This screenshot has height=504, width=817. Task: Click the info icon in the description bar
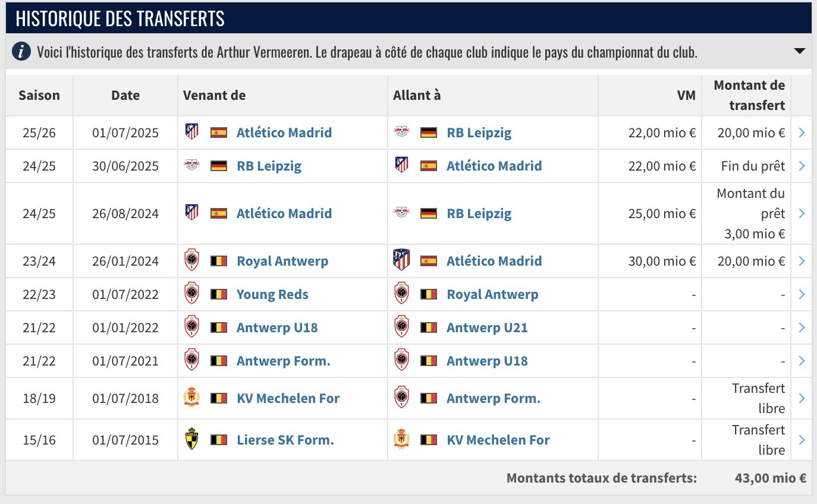click(x=22, y=52)
